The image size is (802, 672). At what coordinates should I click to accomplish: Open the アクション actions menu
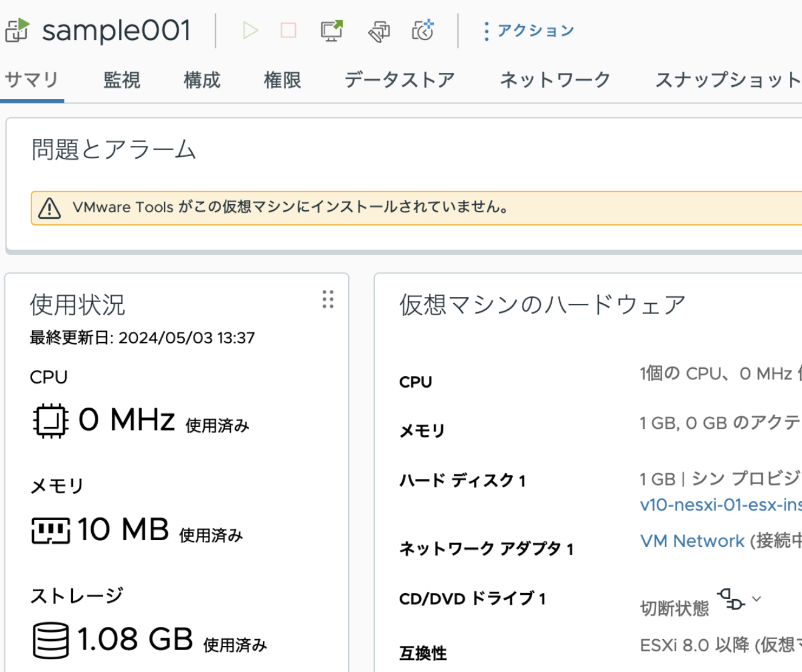pyautogui.click(x=530, y=30)
